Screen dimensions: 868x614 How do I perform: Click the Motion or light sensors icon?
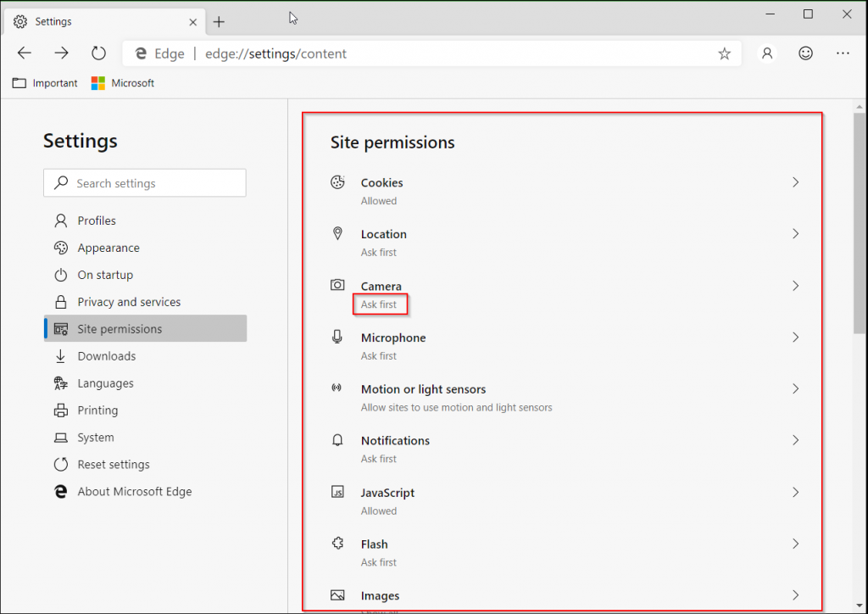point(338,388)
